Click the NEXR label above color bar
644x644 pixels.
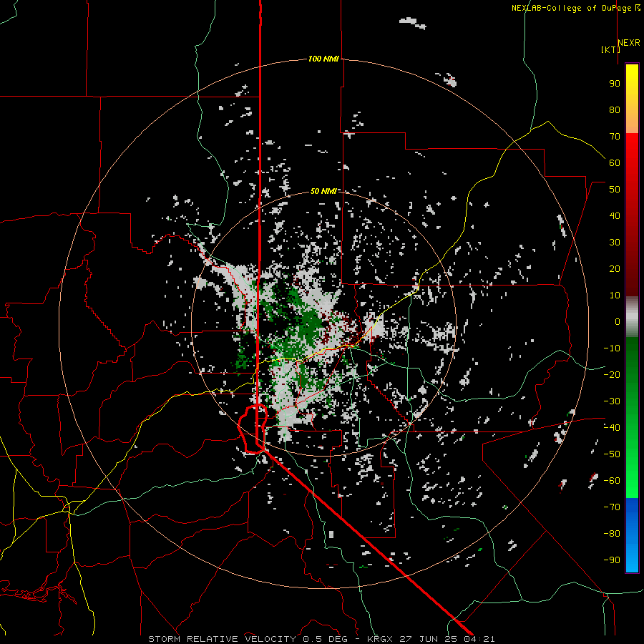[628, 43]
